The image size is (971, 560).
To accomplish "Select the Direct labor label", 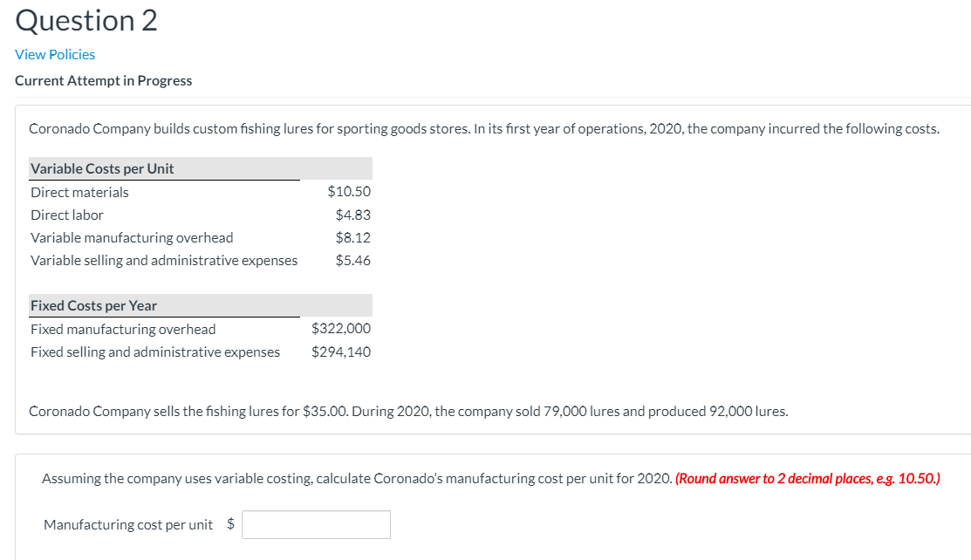I will 66,215.
